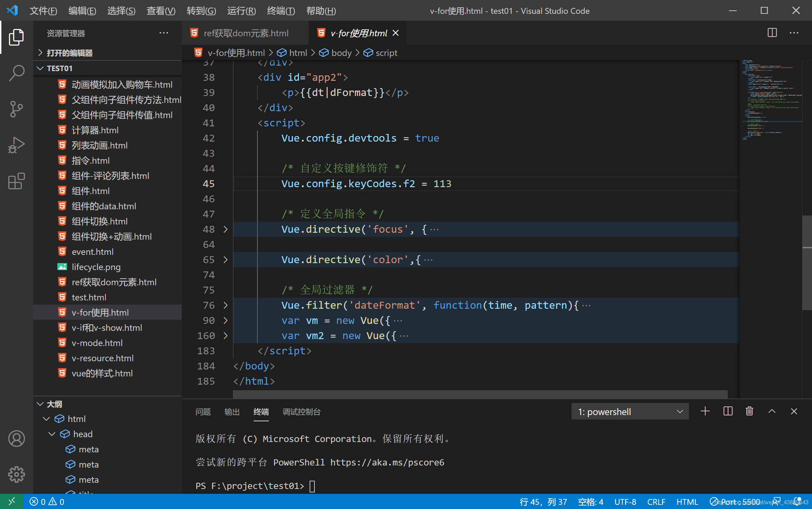
Task: Open the Manage gear menu
Action: (16, 474)
